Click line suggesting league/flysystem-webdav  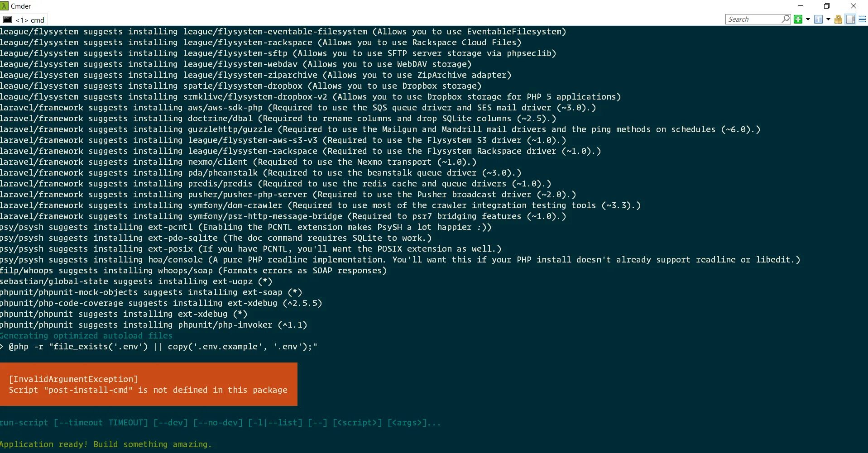tap(235, 64)
